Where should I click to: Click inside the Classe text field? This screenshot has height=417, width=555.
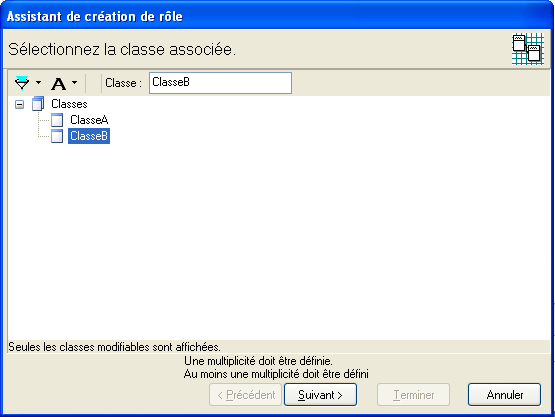pos(220,83)
